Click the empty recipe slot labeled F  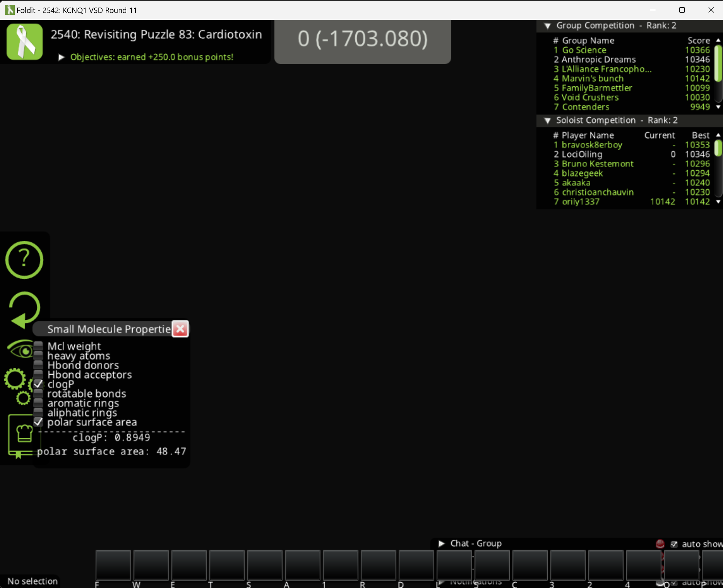point(113,565)
